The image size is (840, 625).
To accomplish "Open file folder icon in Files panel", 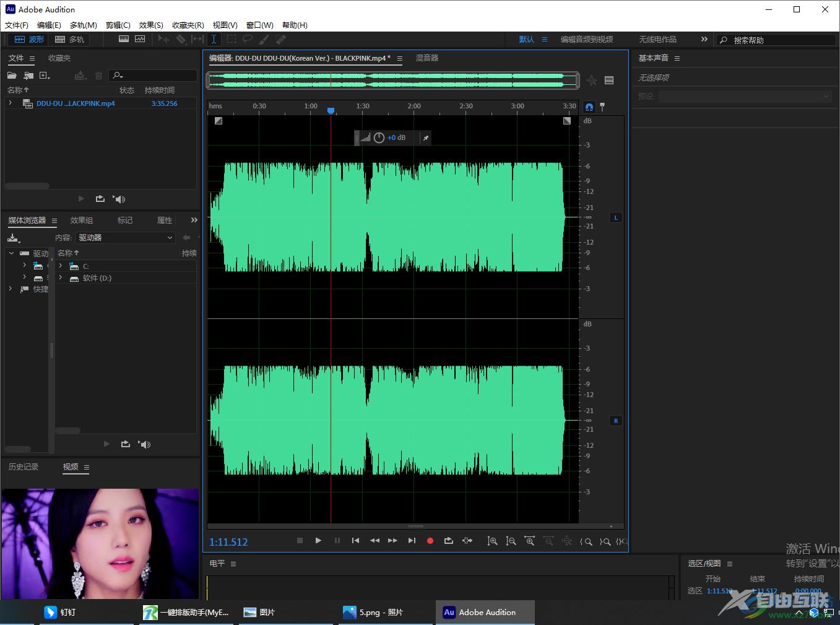I will point(12,76).
